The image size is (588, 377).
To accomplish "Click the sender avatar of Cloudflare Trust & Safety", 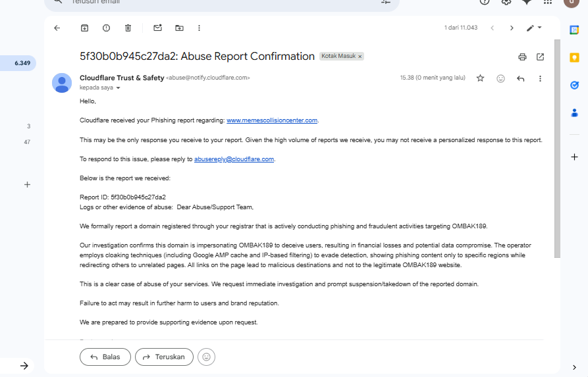I will (x=62, y=83).
